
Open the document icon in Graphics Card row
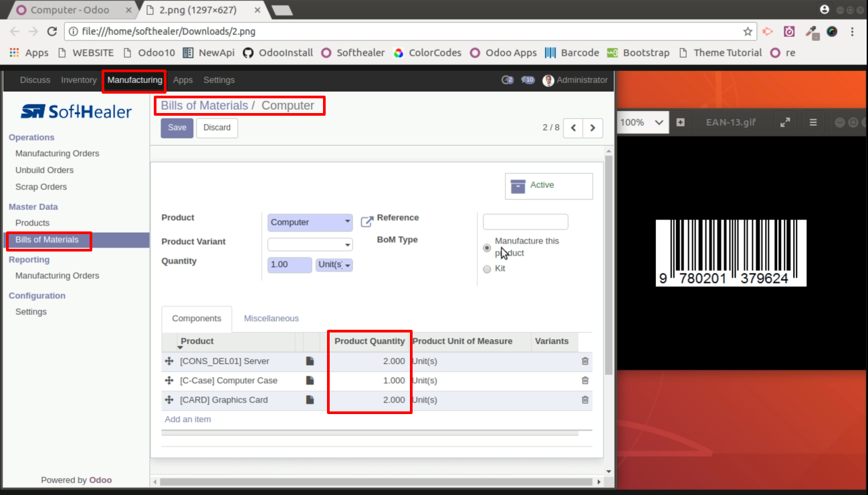310,400
